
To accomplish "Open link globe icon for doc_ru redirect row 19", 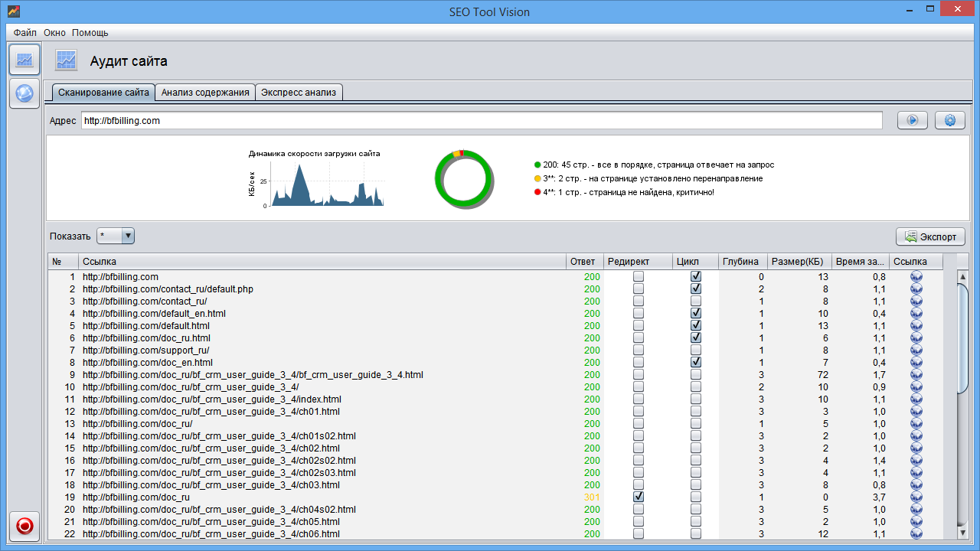I will [x=916, y=497].
